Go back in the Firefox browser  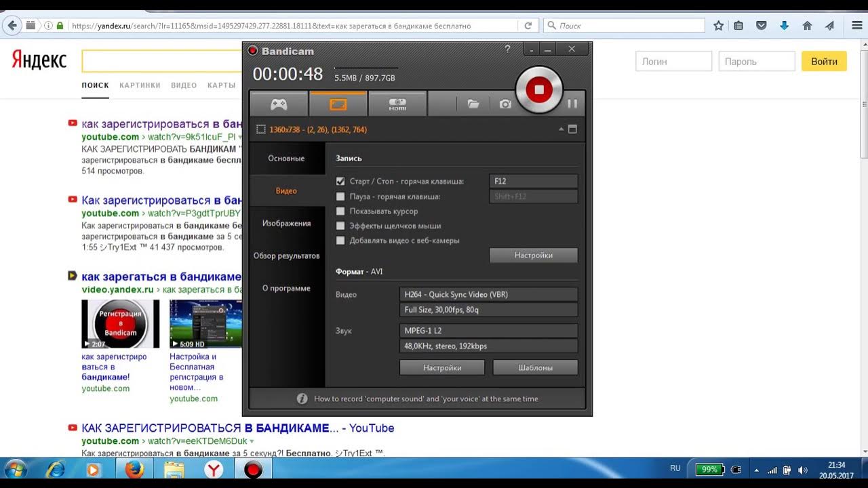pyautogui.click(x=12, y=26)
